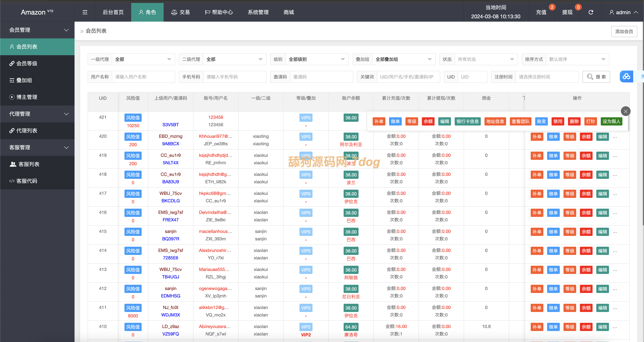This screenshot has height=342, width=644.
Task: Open the 系统管理 top menu
Action: pos(258,12)
